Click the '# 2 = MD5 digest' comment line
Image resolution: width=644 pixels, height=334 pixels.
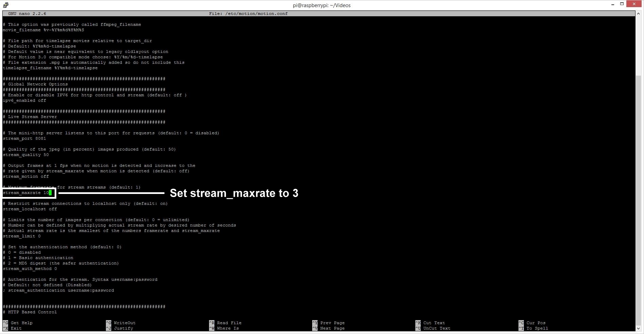pyautogui.click(x=61, y=263)
